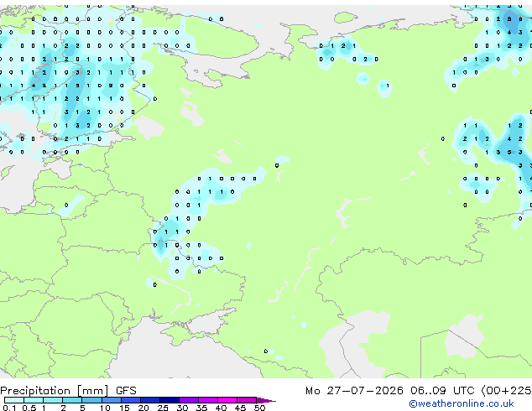This screenshot has height=411, width=532.
Task: Click the '25' legend value label
Action: [163, 408]
